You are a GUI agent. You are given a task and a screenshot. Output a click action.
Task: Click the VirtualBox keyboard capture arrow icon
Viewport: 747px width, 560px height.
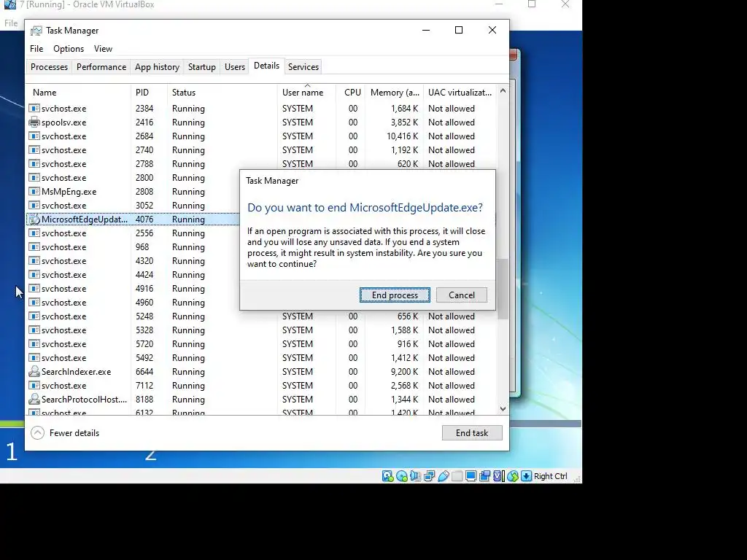[x=526, y=476]
